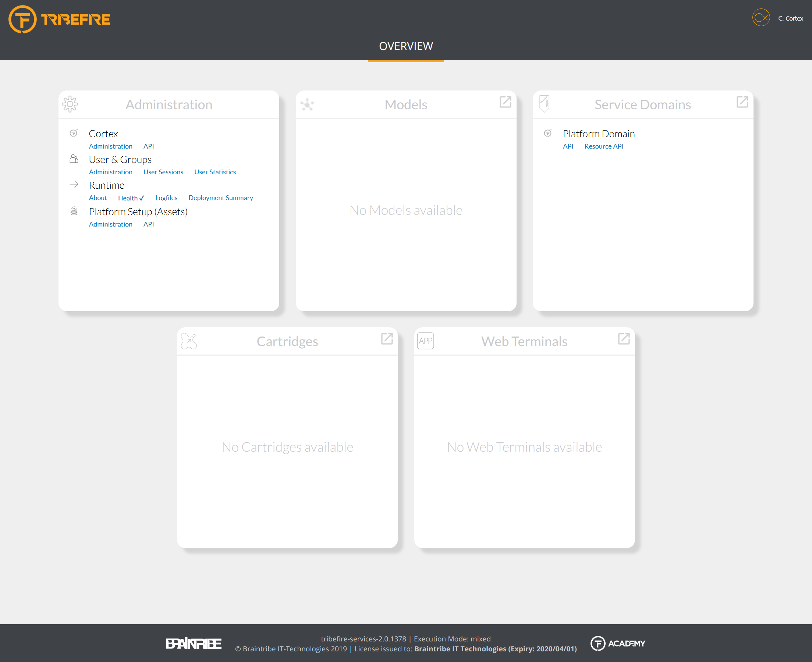Click the Web Terminals APP icon
The height and width of the screenshot is (662, 812).
(426, 341)
